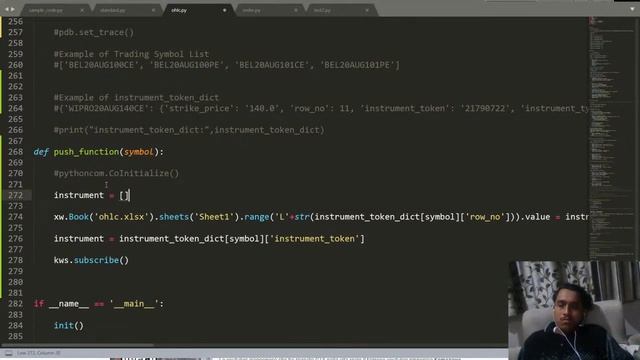The width and height of the screenshot is (640, 360).
Task: Close the sample code tab
Action: pyautogui.click(x=82, y=10)
